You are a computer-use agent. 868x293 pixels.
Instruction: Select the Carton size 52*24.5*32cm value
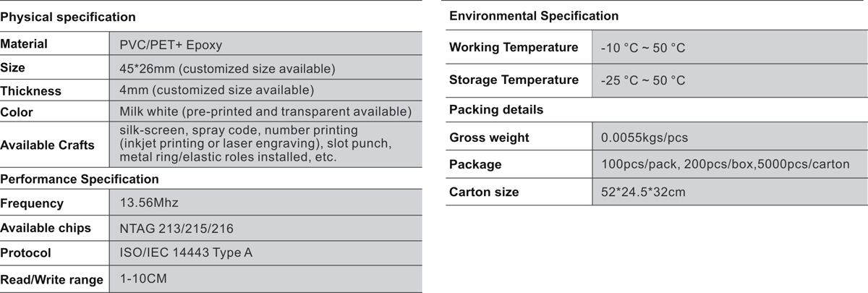pos(643,192)
